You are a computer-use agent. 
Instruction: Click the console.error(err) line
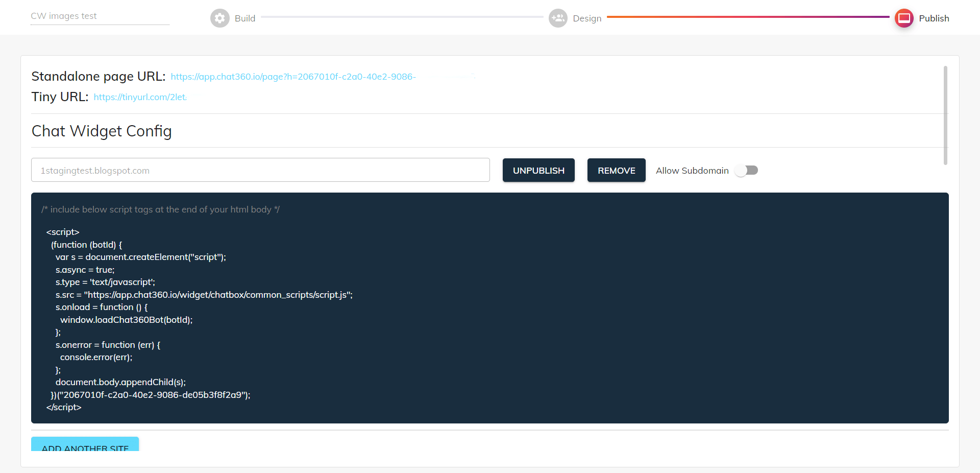click(96, 357)
